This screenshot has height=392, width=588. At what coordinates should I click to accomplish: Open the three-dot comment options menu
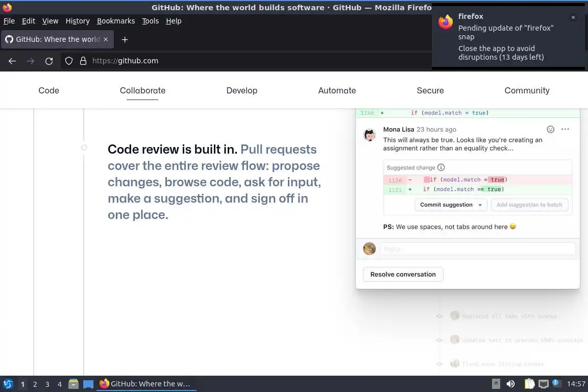565,130
